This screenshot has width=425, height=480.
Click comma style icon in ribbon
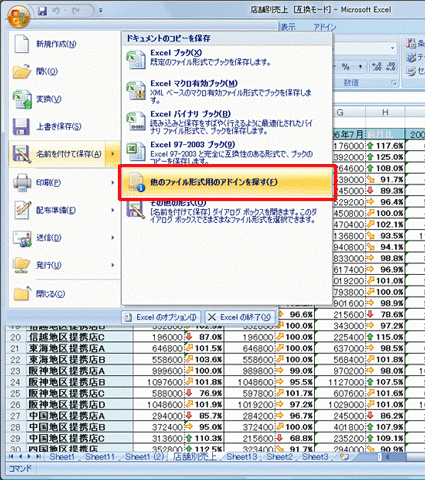(x=360, y=67)
